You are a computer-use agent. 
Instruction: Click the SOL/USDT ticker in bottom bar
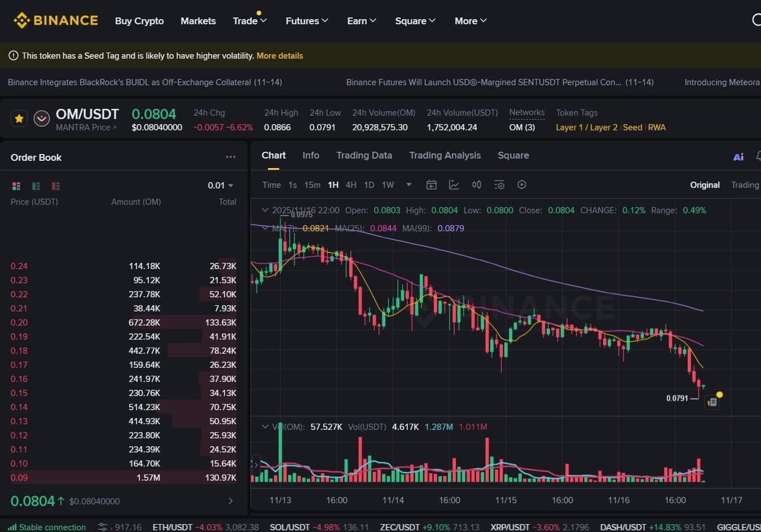(319, 527)
